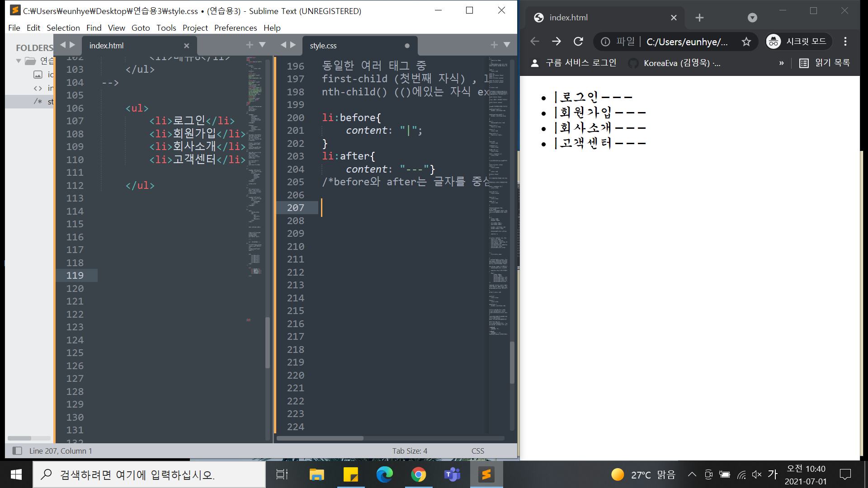Switch to index.html editor tab
This screenshot has height=488, width=868.
coord(107,46)
